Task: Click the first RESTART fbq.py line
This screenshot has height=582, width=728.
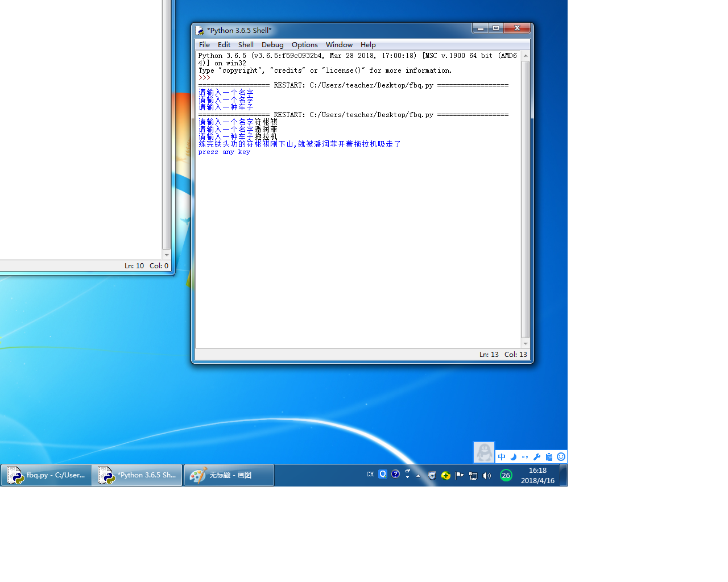Action: pyautogui.click(x=353, y=85)
